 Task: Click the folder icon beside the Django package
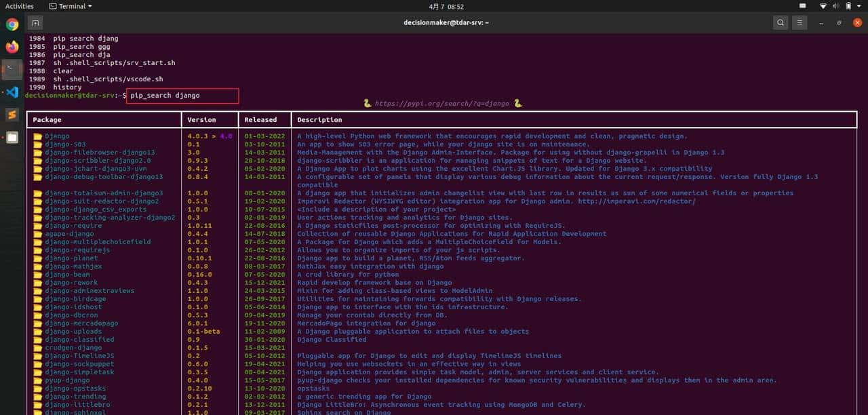coord(37,136)
